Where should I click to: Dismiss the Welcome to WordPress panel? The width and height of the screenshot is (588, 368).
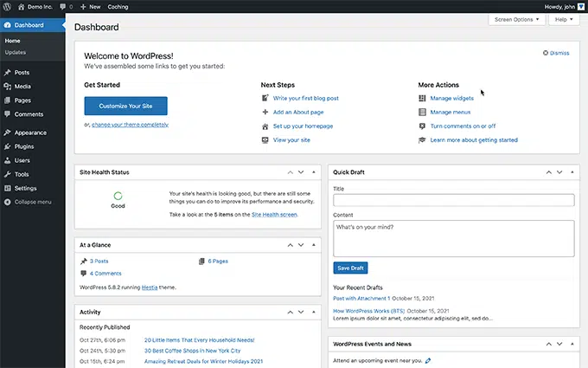tap(555, 53)
